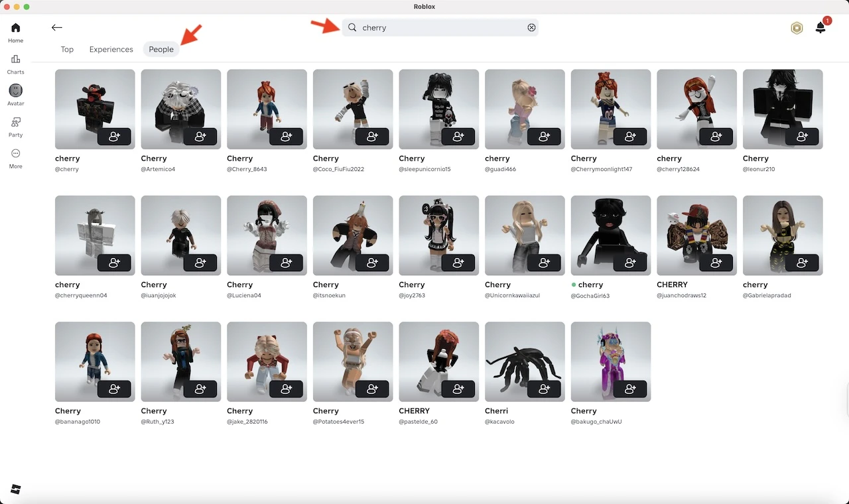The image size is (849, 504).
Task: Add friend @itsnoekun
Action: click(x=372, y=263)
